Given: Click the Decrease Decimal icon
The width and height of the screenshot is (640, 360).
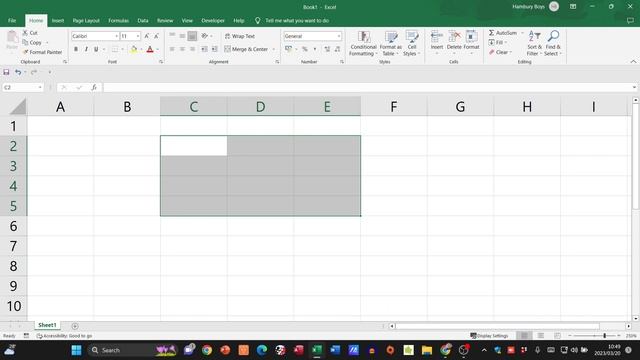Looking at the screenshot, I should 337,49.
